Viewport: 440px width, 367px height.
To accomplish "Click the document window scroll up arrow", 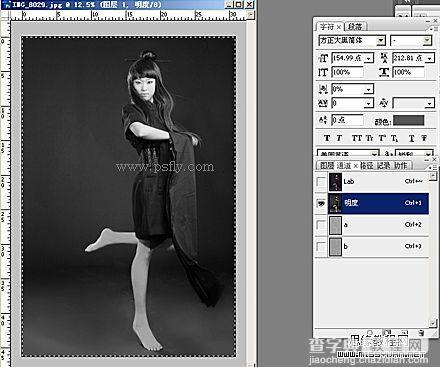I will [x=250, y=15].
